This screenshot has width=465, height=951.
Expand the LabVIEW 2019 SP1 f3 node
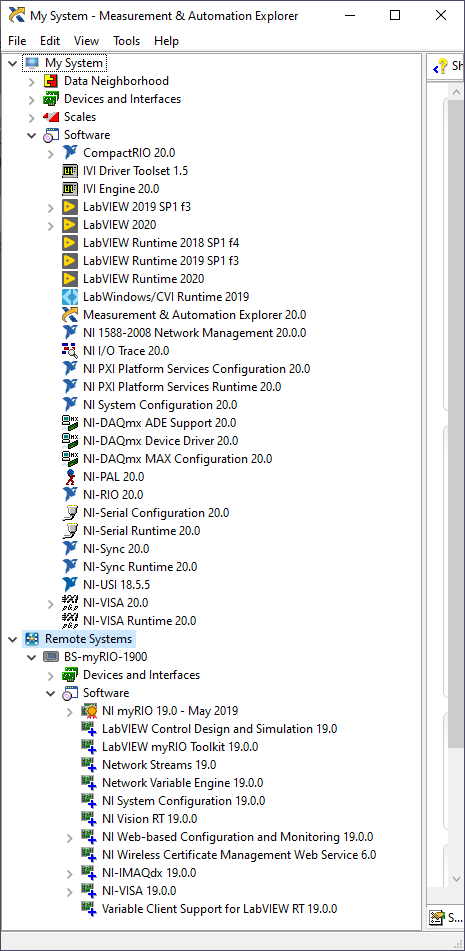tap(51, 207)
